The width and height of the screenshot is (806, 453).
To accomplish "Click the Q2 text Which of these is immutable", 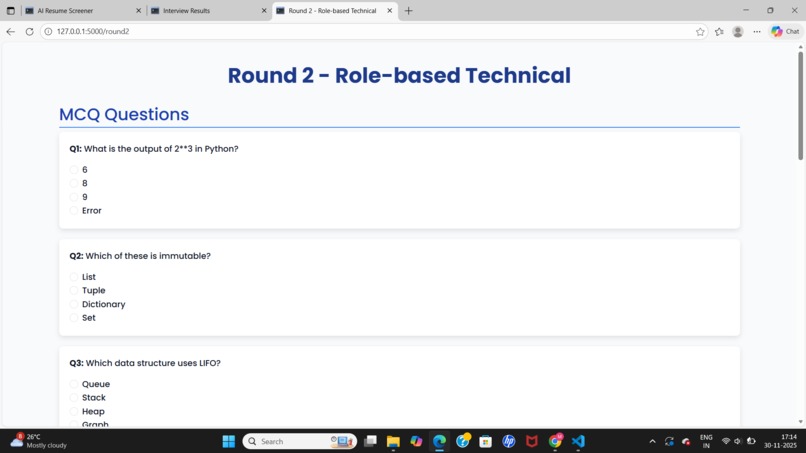I will (x=148, y=256).
